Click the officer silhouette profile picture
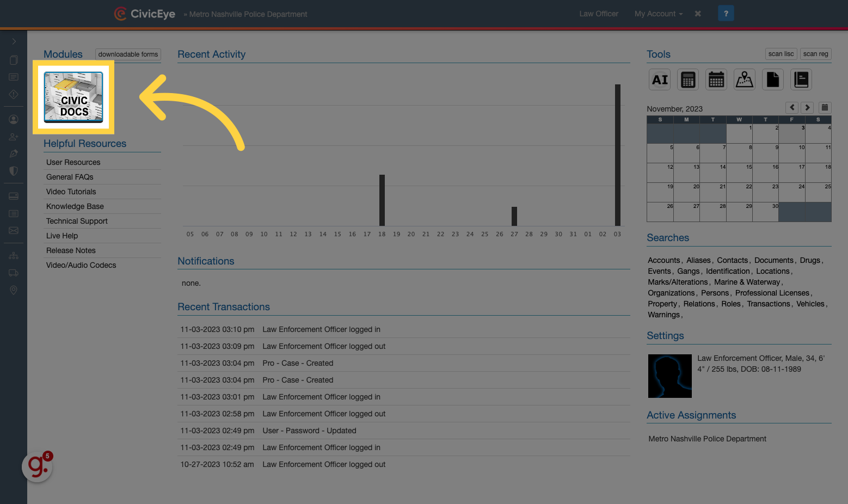This screenshot has width=848, height=504. [x=670, y=376]
